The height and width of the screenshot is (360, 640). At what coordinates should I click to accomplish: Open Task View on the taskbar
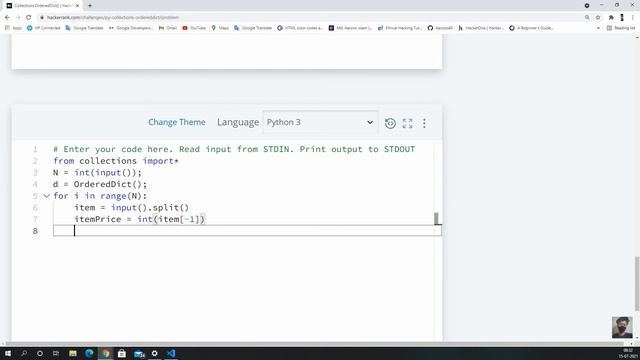pos(56,353)
